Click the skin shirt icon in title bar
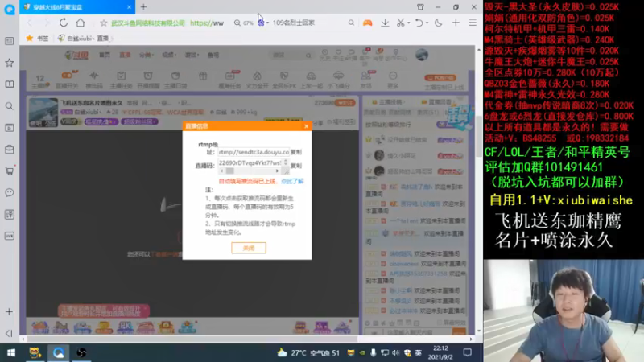 coord(420,7)
